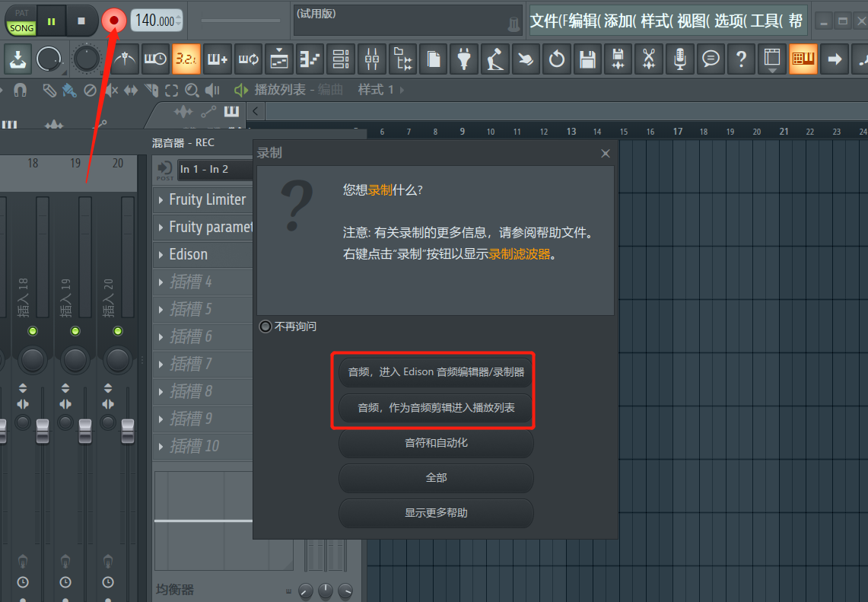Open 工具 menu
The width and height of the screenshot is (868, 602).
pyautogui.click(x=768, y=21)
